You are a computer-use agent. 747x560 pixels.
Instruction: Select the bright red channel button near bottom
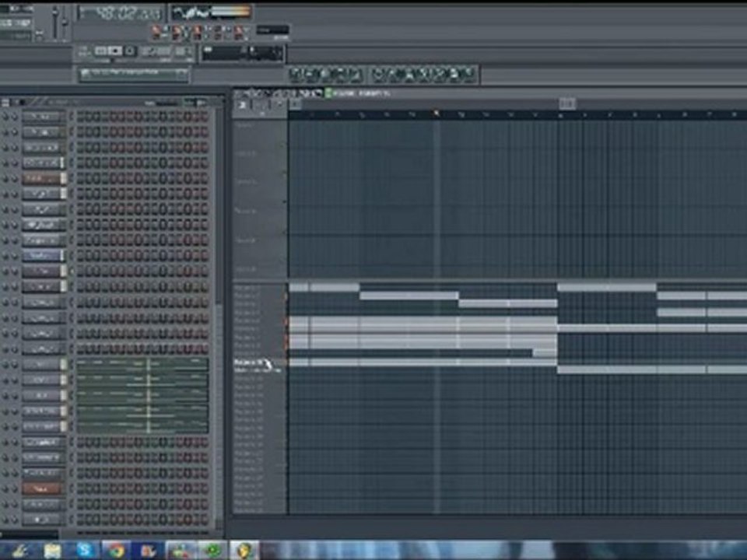coord(42,488)
